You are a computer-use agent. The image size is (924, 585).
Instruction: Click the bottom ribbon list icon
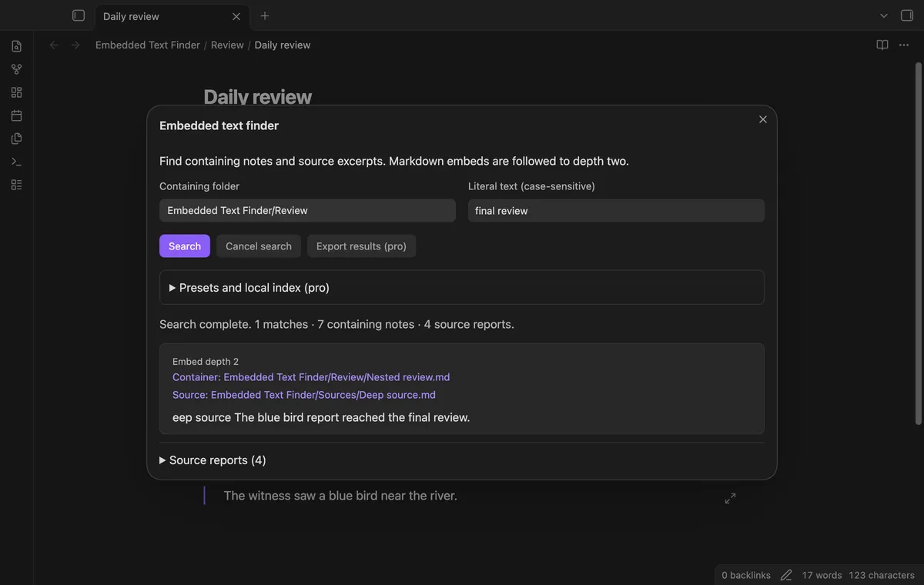coord(16,185)
